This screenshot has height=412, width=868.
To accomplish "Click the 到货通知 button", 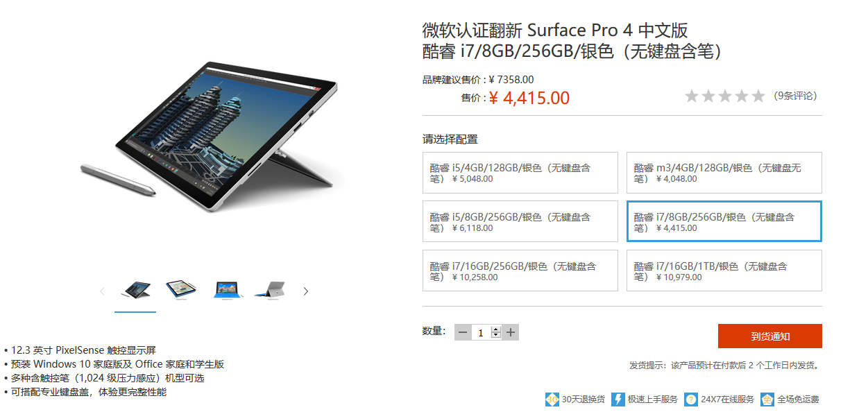I will [x=770, y=336].
